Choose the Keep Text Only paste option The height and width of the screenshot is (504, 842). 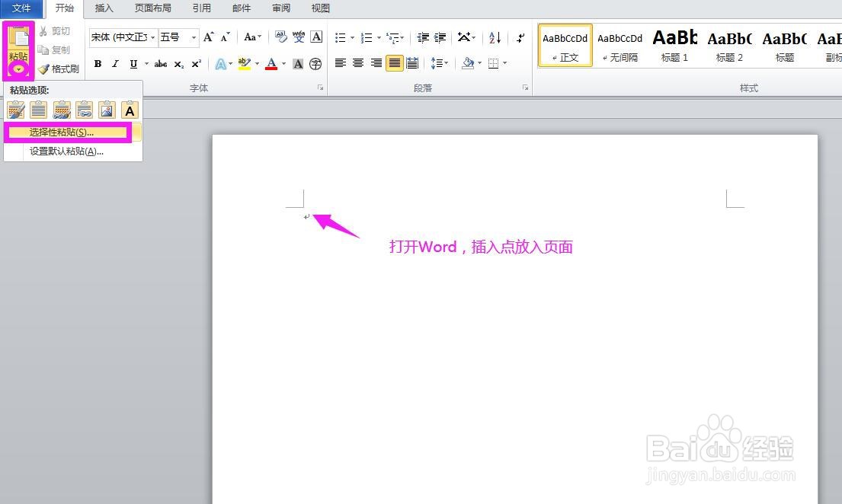[x=130, y=110]
